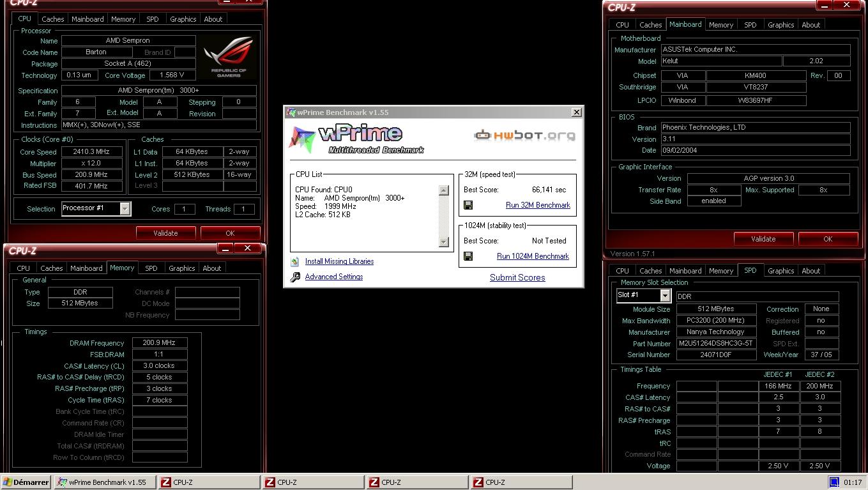Image resolution: width=868 pixels, height=490 pixels.
Task: Open the Install Missing Libraries link
Action: pyautogui.click(x=339, y=261)
